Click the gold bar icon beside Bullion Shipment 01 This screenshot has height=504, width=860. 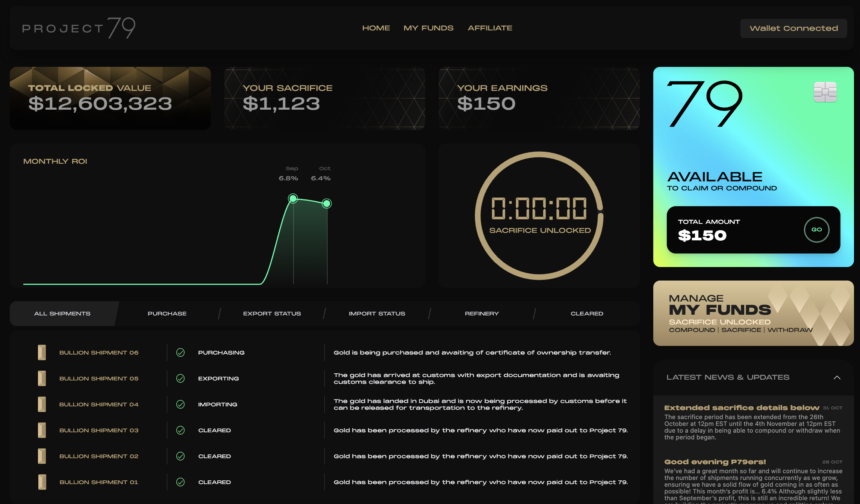[x=41, y=482]
